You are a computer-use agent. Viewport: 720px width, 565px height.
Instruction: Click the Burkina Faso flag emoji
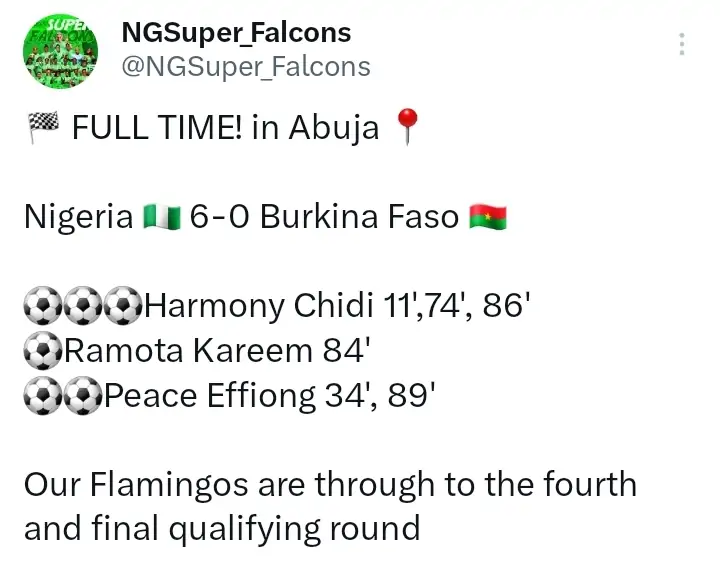point(488,217)
